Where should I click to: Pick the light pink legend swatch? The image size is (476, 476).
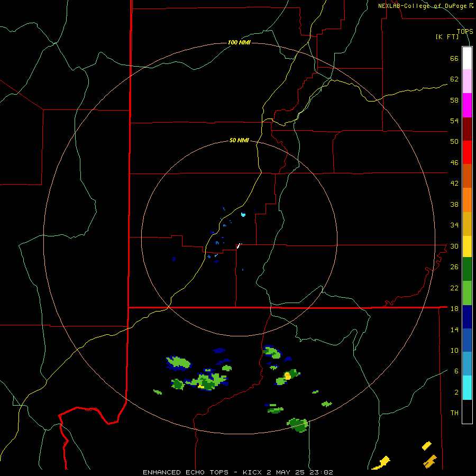(x=467, y=81)
